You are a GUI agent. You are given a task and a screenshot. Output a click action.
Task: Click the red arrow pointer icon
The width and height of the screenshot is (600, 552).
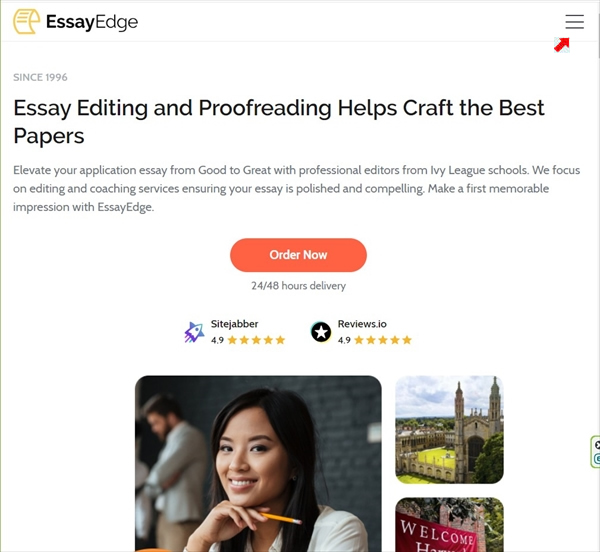point(562,45)
